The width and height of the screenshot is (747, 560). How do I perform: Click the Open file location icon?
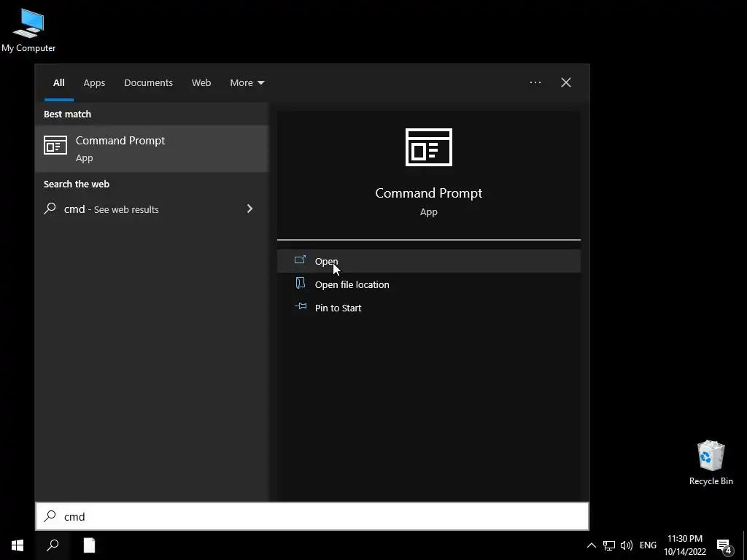tap(300, 283)
